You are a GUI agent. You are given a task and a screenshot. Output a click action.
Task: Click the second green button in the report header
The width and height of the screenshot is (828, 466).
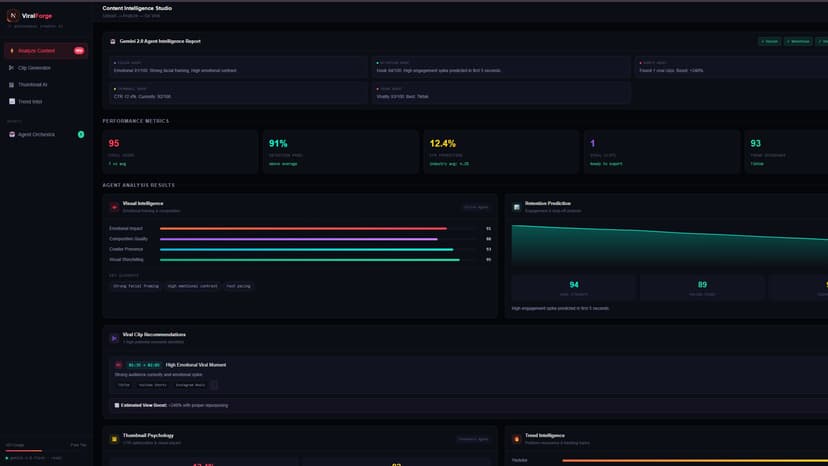click(798, 41)
